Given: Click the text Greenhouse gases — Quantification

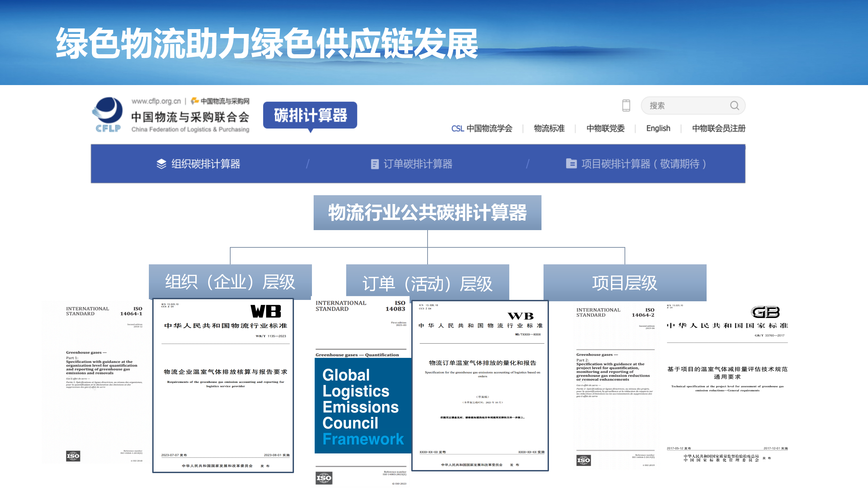Looking at the screenshot, I should 357,355.
